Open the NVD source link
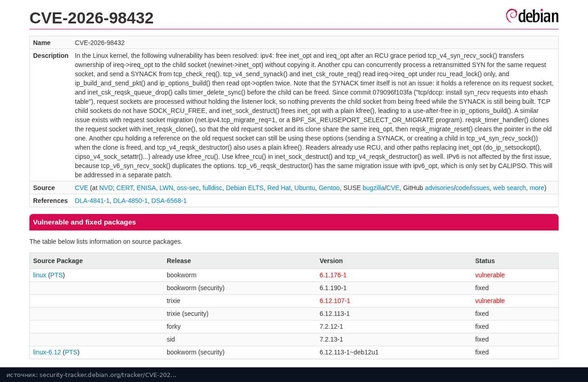This screenshot has width=588, height=382. tap(106, 188)
